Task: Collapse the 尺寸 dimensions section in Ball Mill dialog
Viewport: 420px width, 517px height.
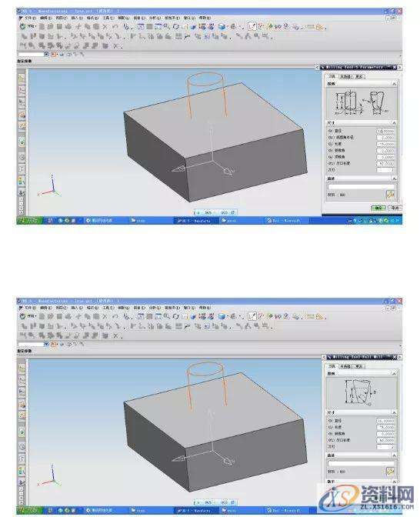Action: click(394, 412)
